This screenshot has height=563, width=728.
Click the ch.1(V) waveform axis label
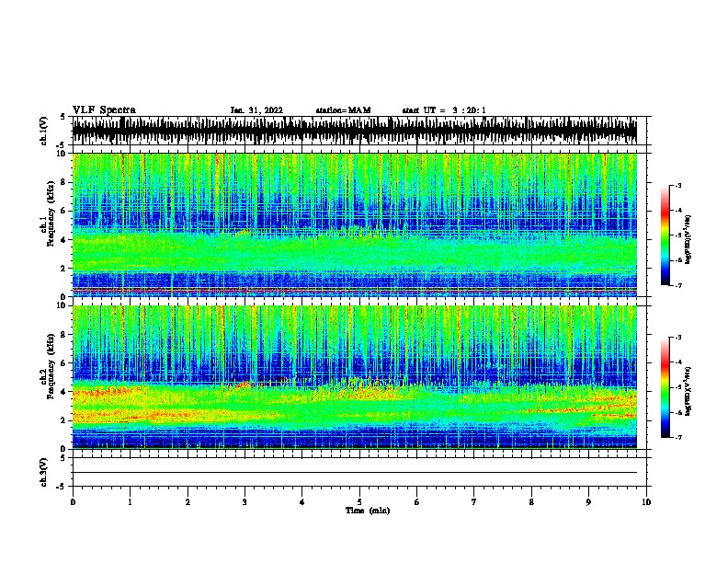click(44, 131)
